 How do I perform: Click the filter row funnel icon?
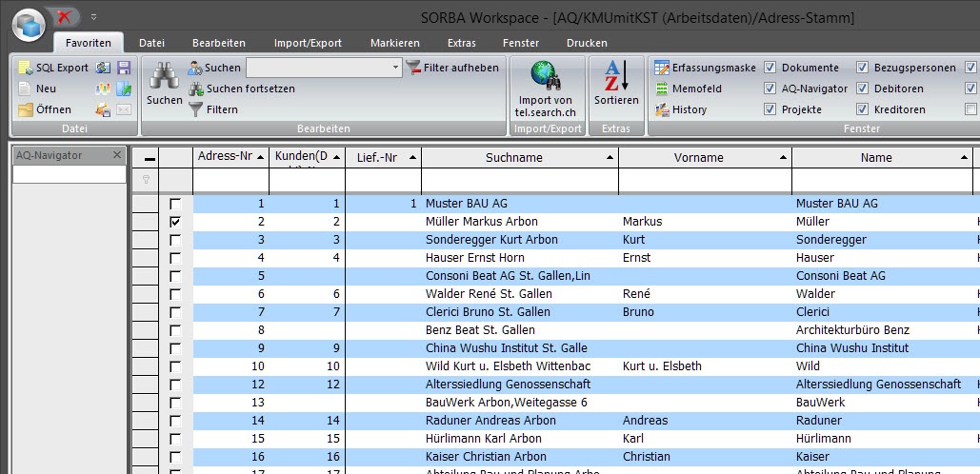tap(146, 180)
